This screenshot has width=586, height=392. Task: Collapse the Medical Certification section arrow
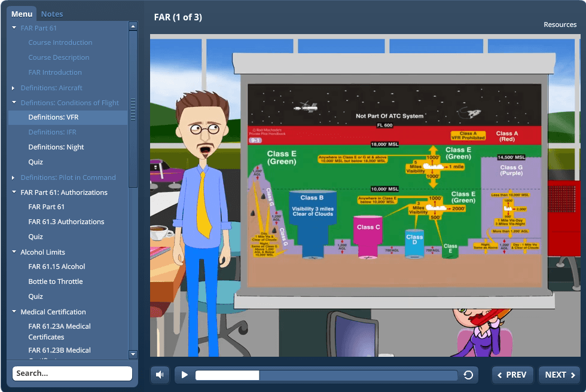[14, 312]
